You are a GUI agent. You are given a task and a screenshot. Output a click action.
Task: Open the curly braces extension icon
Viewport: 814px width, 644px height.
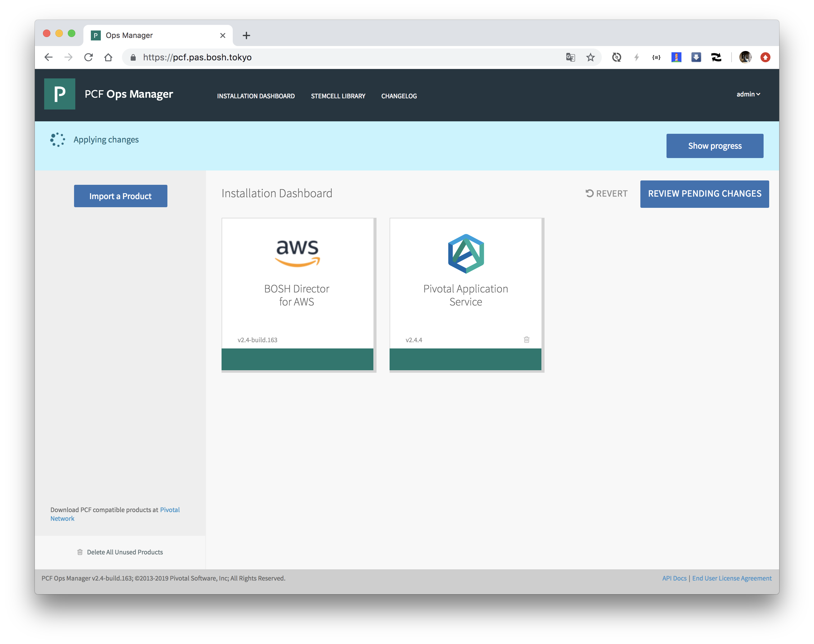(656, 57)
